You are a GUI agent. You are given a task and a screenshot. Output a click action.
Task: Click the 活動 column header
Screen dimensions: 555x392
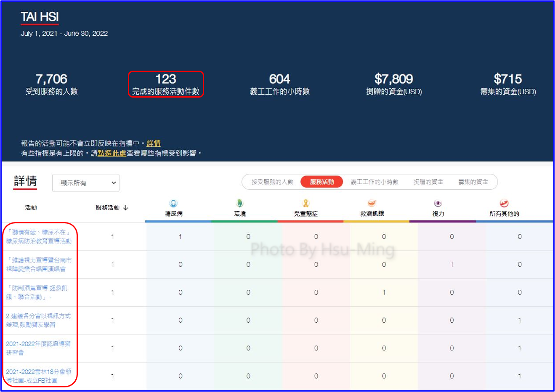click(x=31, y=208)
